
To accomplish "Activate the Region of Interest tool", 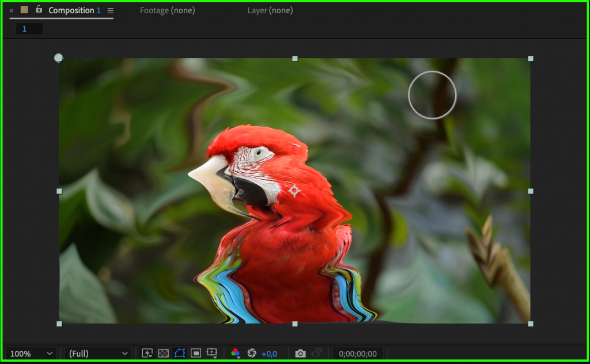I will pyautogui.click(x=196, y=352).
